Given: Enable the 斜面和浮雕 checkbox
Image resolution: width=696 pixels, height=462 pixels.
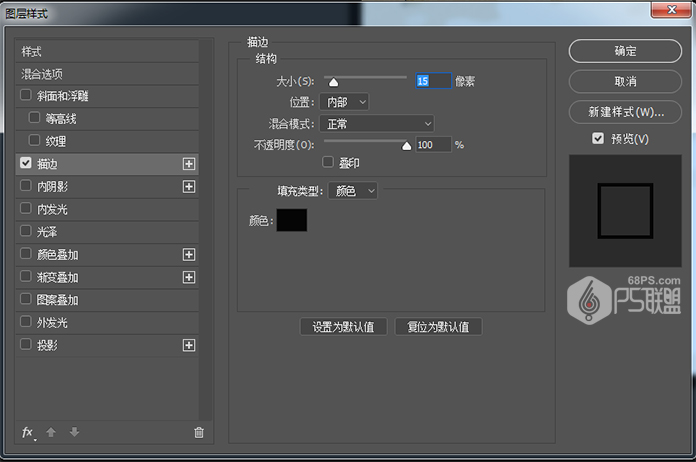Looking at the screenshot, I should [x=26, y=95].
